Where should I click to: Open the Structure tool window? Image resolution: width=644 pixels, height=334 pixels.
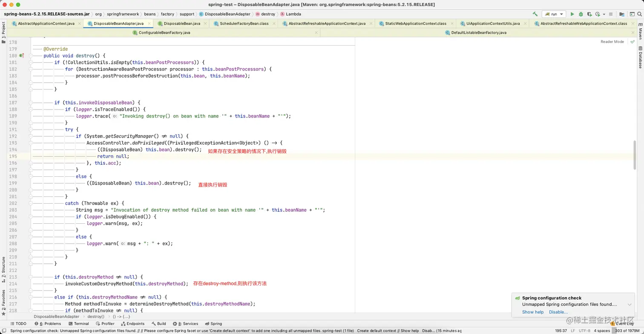click(x=3, y=270)
